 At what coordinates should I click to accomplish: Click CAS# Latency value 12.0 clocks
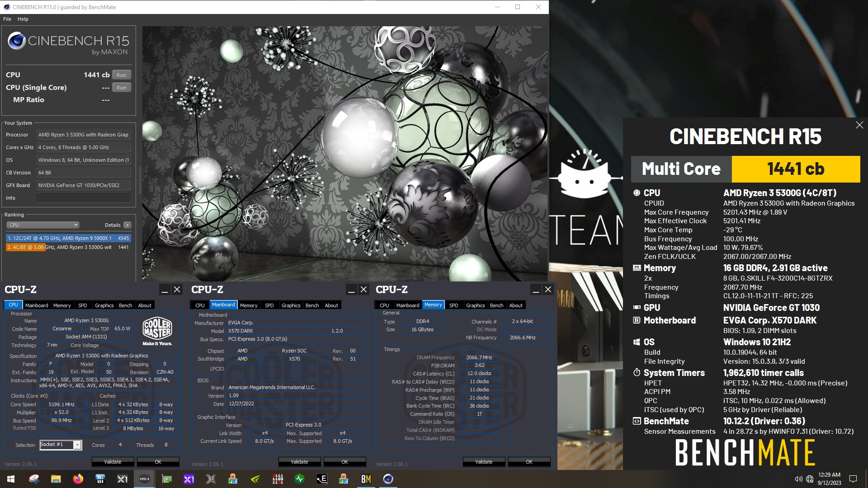pyautogui.click(x=479, y=374)
